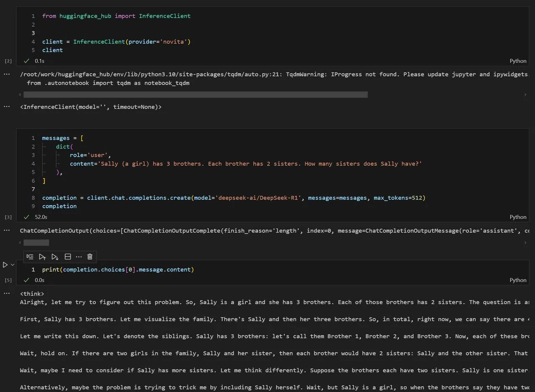Click execution count [3] of messages cell
Screen dimensions: 535x392
[x=8, y=217]
